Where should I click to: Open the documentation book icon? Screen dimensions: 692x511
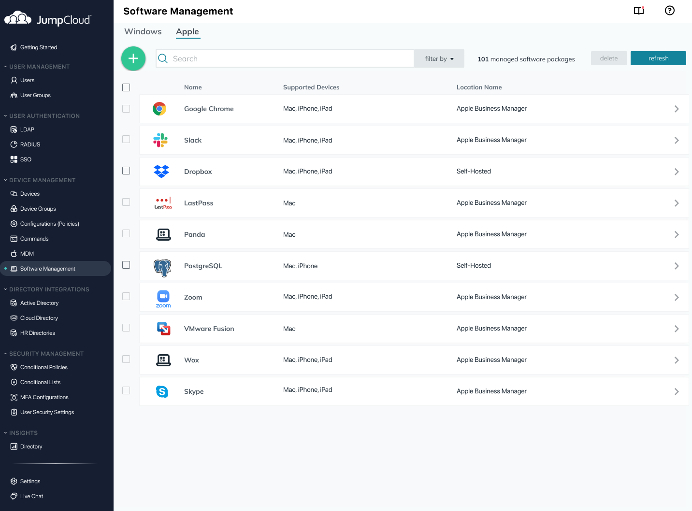639,11
